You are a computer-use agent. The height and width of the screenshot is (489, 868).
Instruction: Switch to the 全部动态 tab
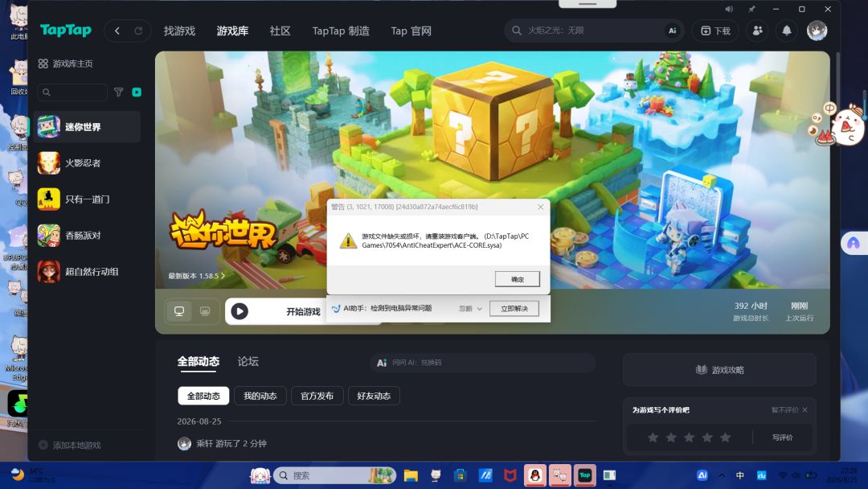tap(199, 362)
